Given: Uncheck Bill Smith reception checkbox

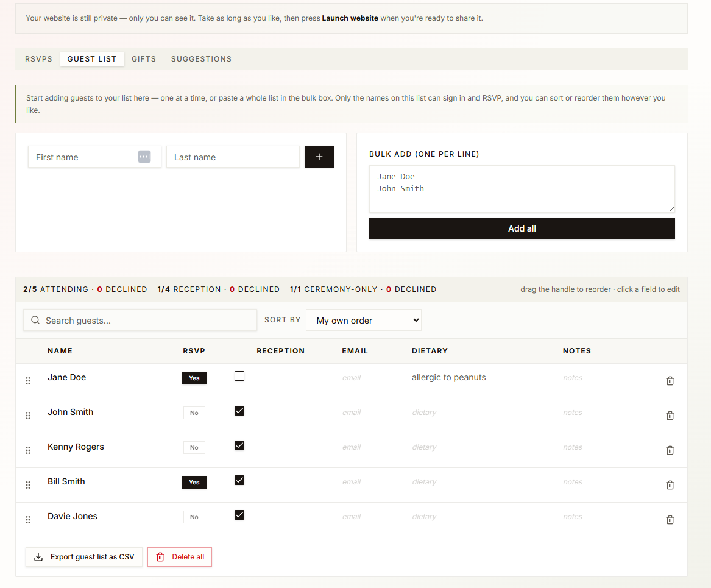Looking at the screenshot, I should (x=239, y=480).
